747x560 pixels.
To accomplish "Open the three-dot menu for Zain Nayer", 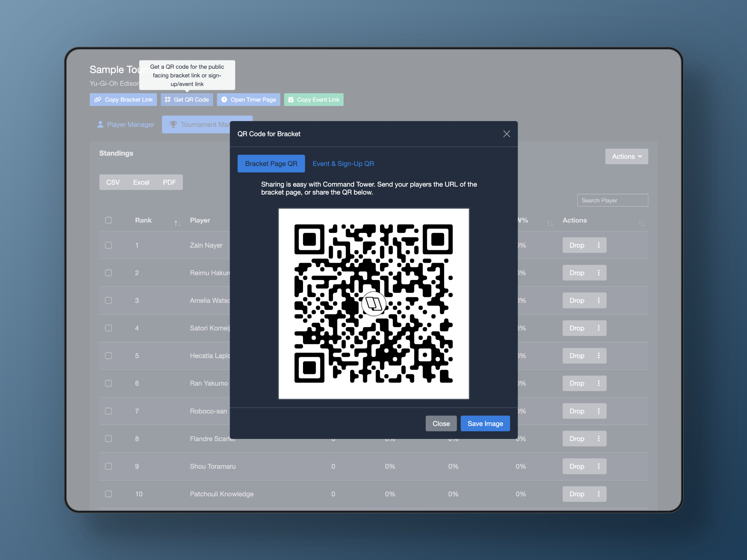I will point(598,245).
